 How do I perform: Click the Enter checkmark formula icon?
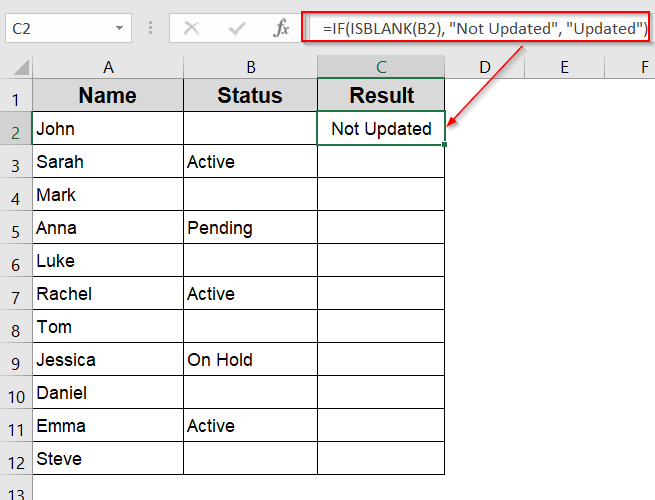click(237, 28)
